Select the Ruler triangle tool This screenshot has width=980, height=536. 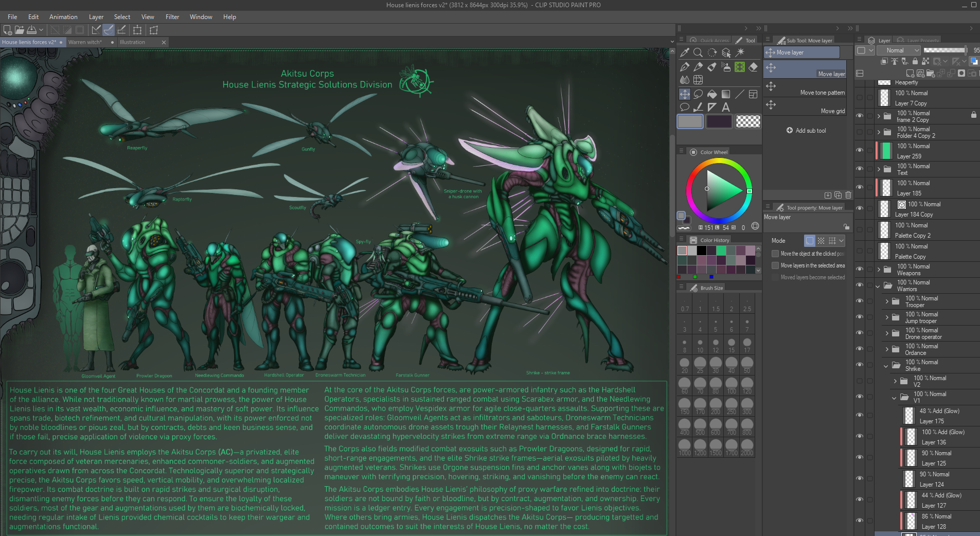click(712, 107)
